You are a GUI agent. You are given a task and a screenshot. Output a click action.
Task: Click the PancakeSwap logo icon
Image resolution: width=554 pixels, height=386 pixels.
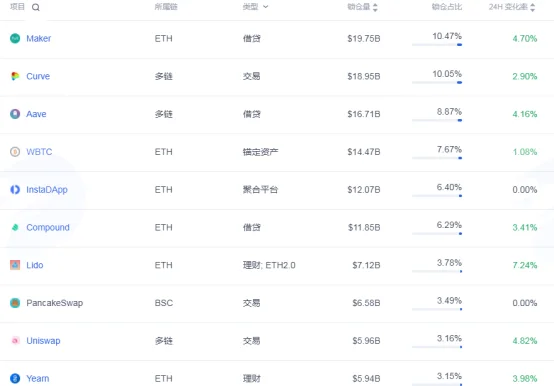coord(15,303)
